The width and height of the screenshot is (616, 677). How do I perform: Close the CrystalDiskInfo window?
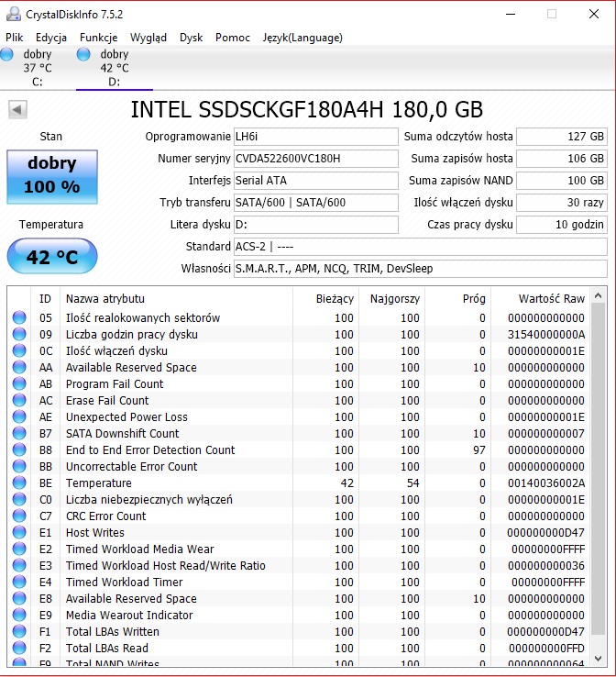pos(594,15)
